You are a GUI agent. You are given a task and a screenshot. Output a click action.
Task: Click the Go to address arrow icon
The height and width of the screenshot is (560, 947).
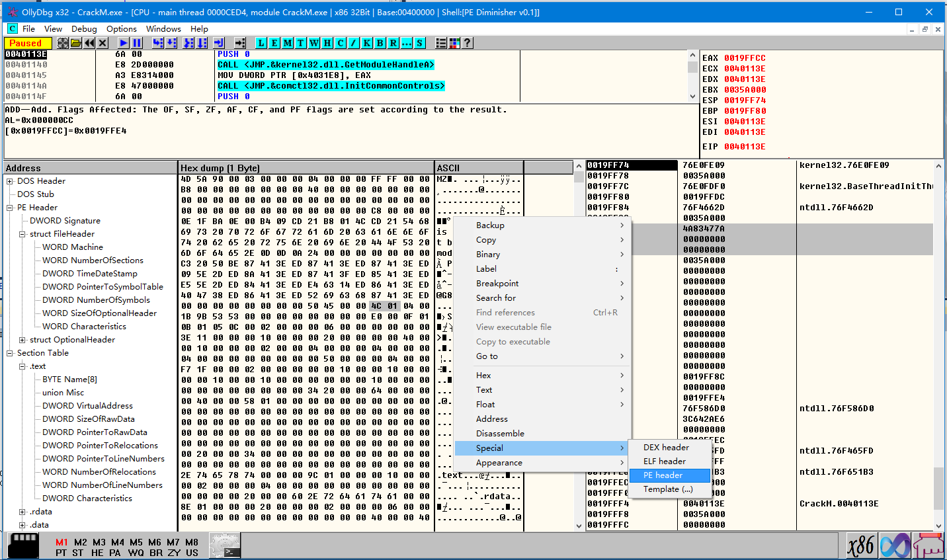point(240,43)
